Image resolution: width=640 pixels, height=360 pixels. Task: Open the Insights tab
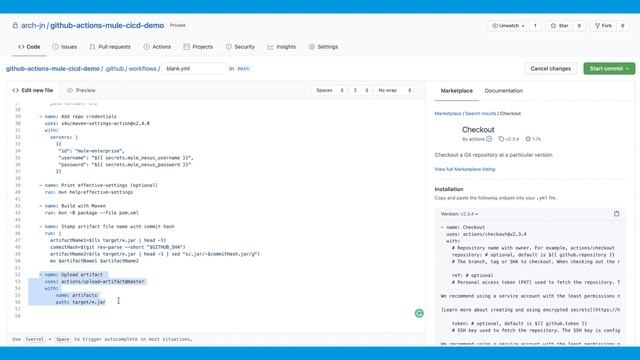281,47
